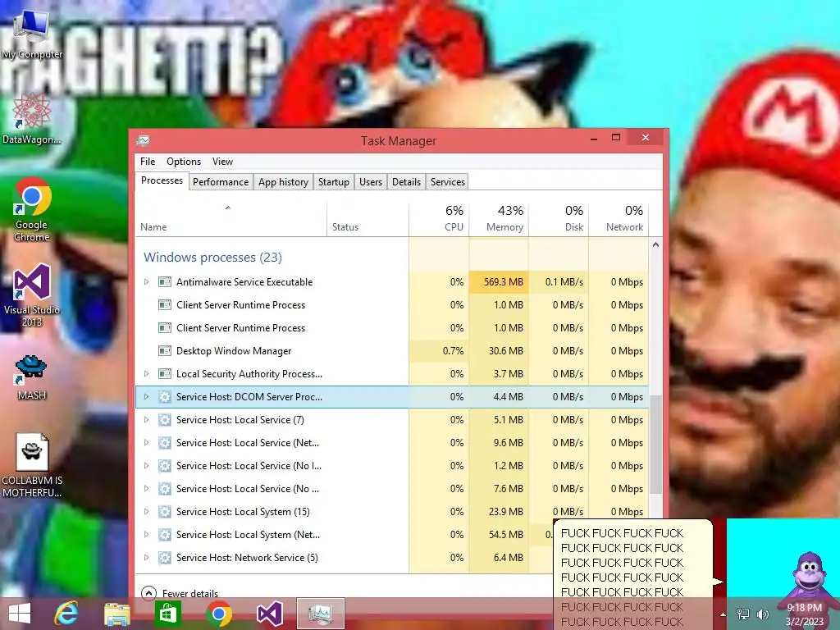The image size is (840, 630).
Task: Expand Service Host: Local System (15)
Action: tap(146, 512)
